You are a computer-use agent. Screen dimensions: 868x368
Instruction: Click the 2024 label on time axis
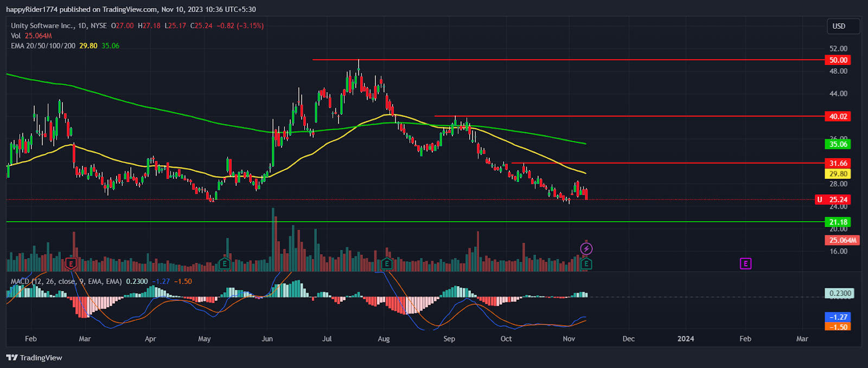[x=686, y=339]
